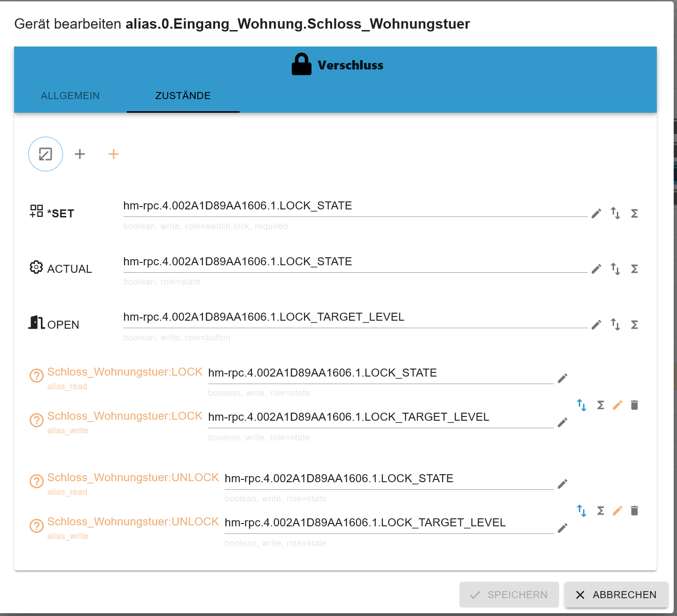Click the question icon beside UNLOCK alias_read
Viewport: 677px width, 616px height.
click(37, 481)
